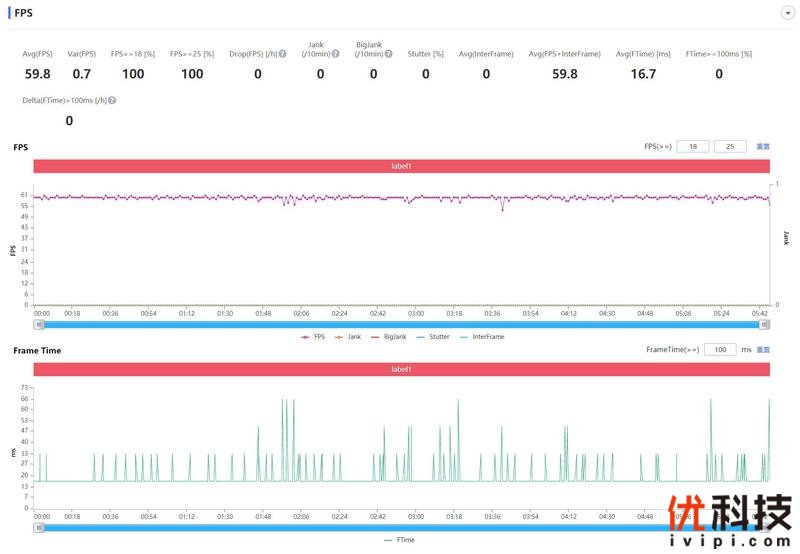The height and width of the screenshot is (554, 800).
Task: Click help icon beside Drop(FPS) [/h]
Action: [283, 54]
